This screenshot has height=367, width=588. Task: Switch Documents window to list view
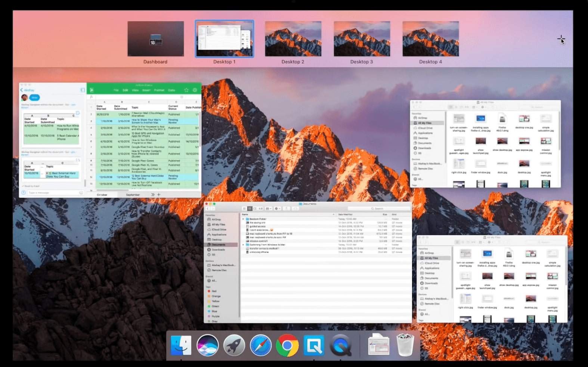[250, 208]
